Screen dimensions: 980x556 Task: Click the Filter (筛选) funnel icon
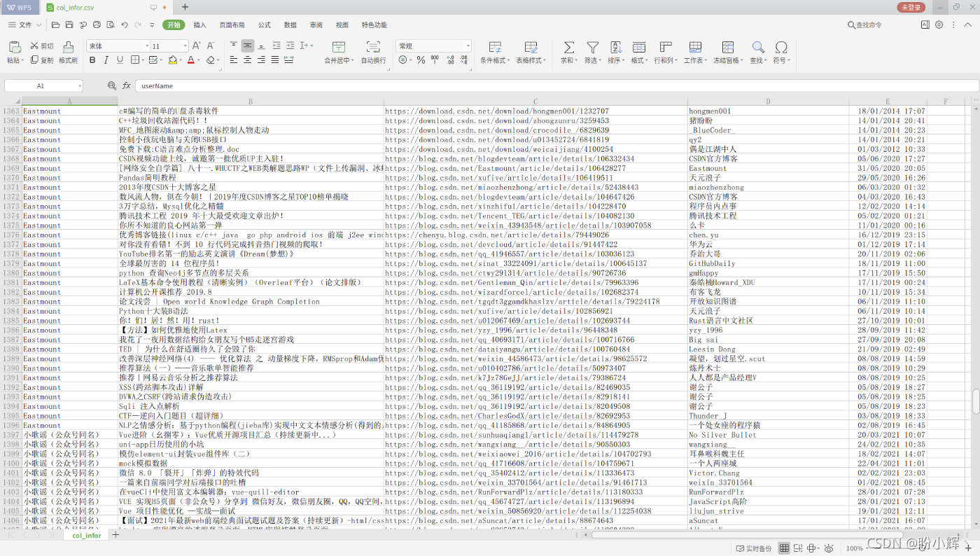(x=592, y=48)
